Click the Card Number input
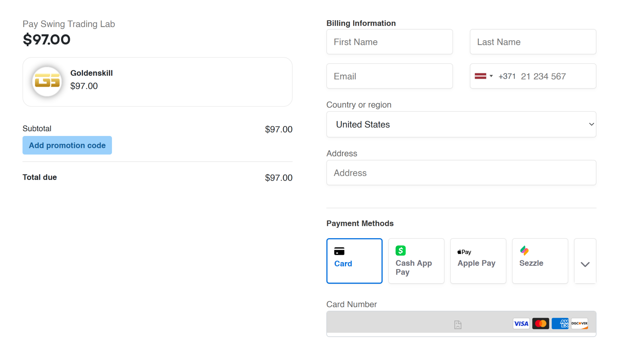Screen dimensions: 644x348 (x=461, y=323)
